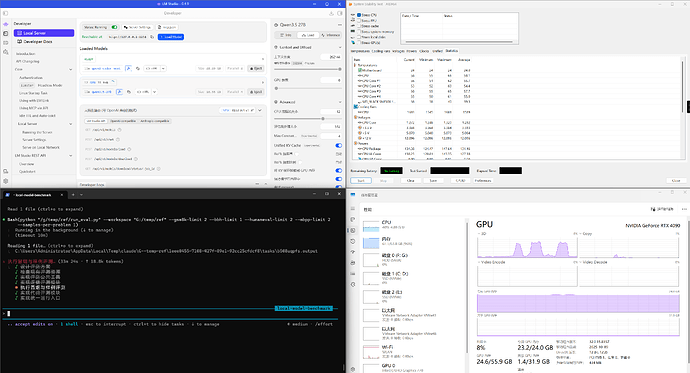Viewport: 690px width, 373px height.
Task: Switch to Load tab in model panel
Action: 308,35
